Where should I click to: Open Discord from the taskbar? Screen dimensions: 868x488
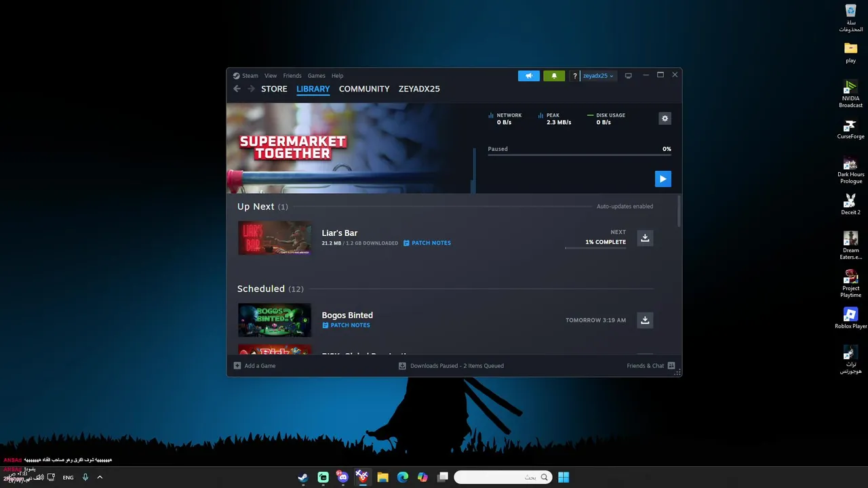pyautogui.click(x=343, y=477)
